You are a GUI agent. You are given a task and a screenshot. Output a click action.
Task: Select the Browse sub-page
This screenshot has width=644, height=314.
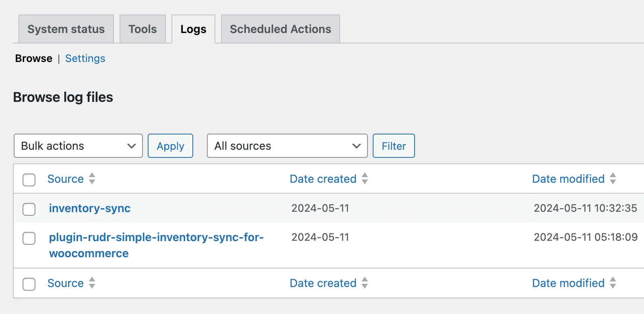point(34,58)
